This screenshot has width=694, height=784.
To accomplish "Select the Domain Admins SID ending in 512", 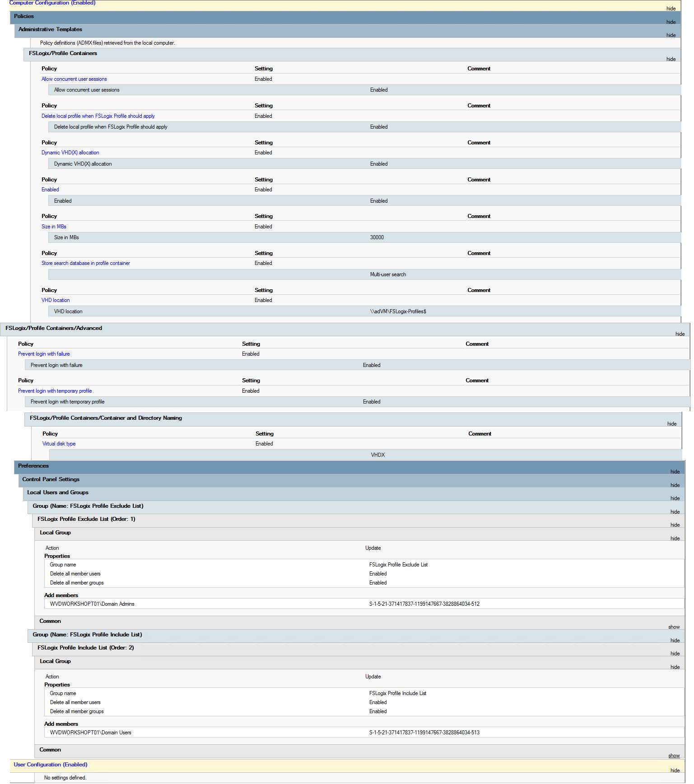I will [424, 604].
